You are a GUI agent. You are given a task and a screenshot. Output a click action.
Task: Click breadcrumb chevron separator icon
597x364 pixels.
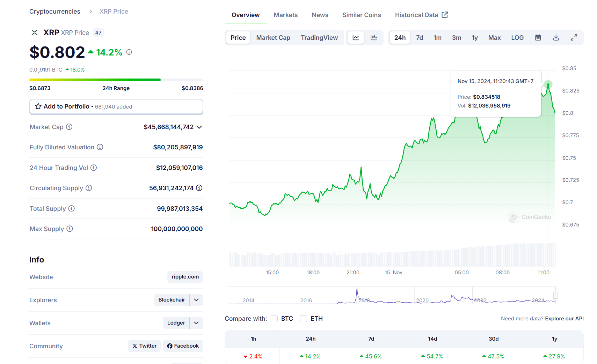(91, 12)
